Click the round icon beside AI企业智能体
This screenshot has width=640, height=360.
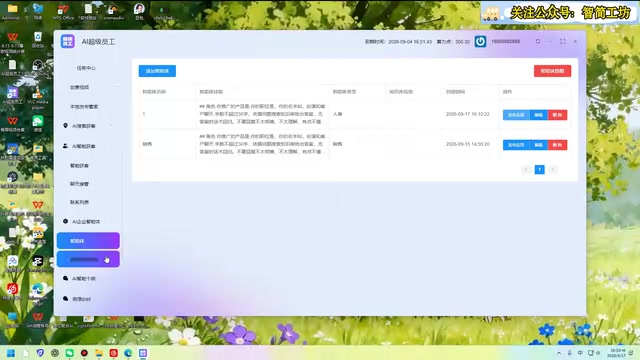[x=65, y=221]
